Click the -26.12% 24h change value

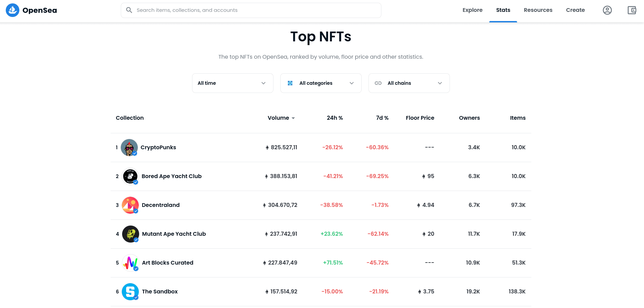tap(333, 148)
